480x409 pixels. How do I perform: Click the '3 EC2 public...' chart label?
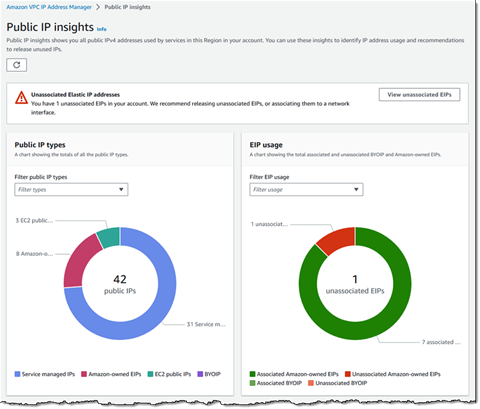coord(34,220)
